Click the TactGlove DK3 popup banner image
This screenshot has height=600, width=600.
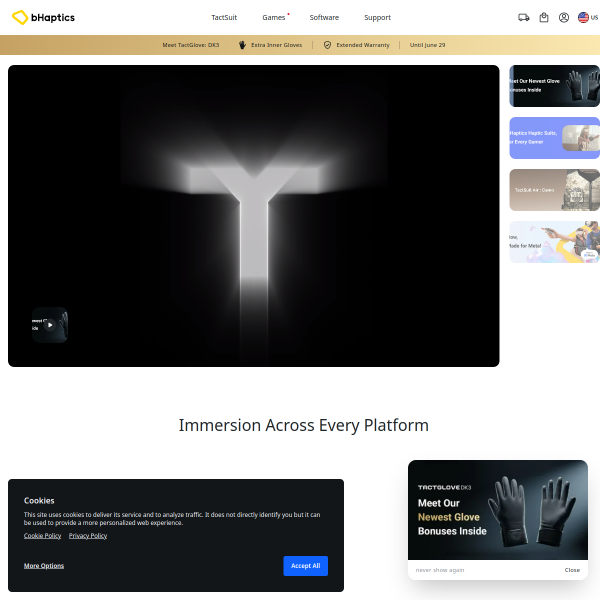tap(497, 510)
